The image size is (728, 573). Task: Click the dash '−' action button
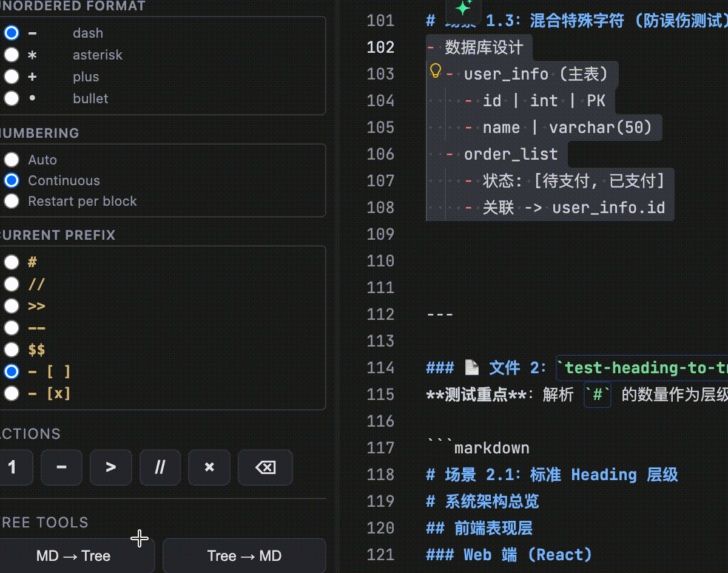point(61,467)
